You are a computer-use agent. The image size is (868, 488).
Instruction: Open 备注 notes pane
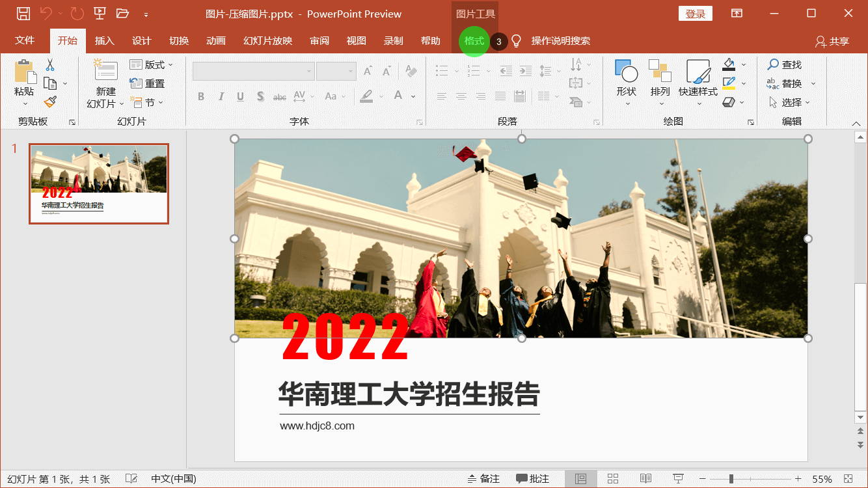[x=483, y=479]
